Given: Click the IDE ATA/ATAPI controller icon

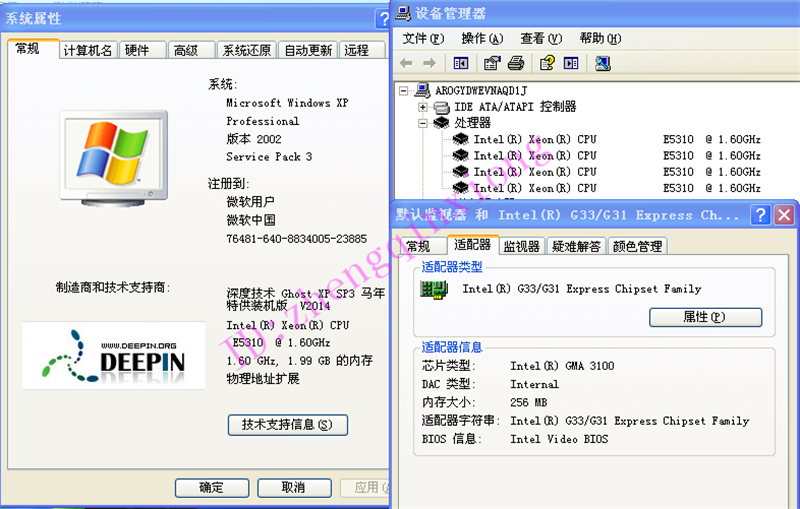Looking at the screenshot, I should [x=441, y=107].
